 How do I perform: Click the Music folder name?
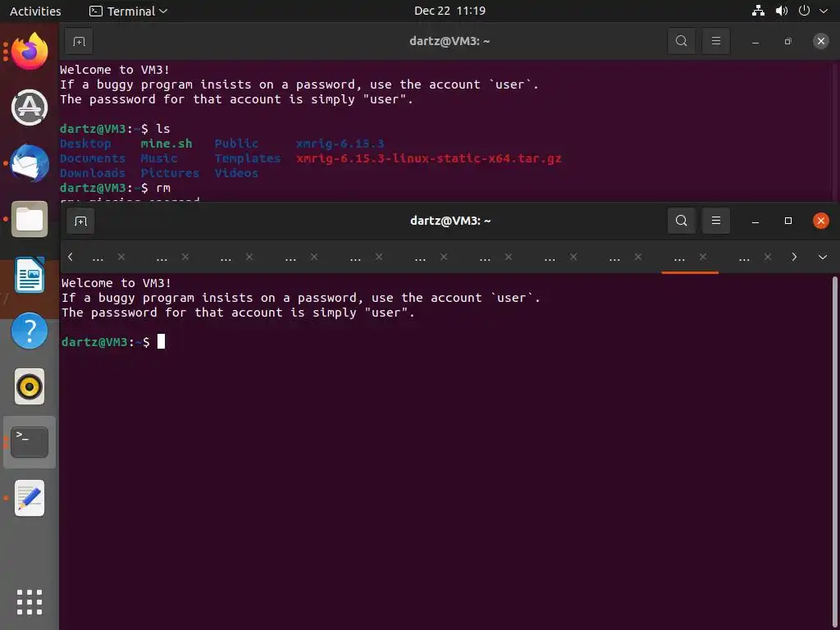click(159, 158)
